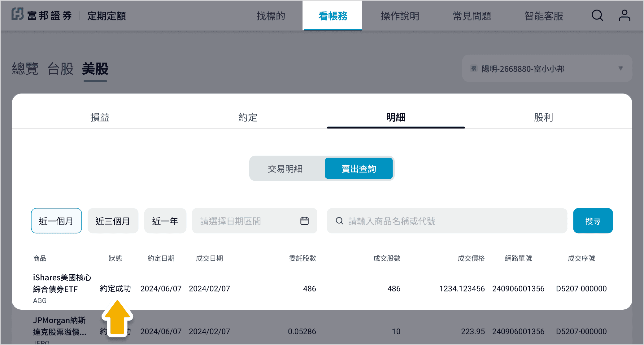This screenshot has height=345, width=644.
Task: Open the user account profile icon
Action: 624,15
